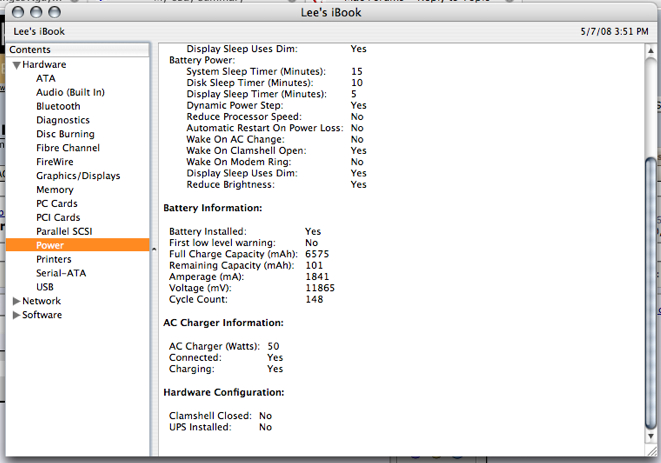Click the Charging status label

point(191,369)
